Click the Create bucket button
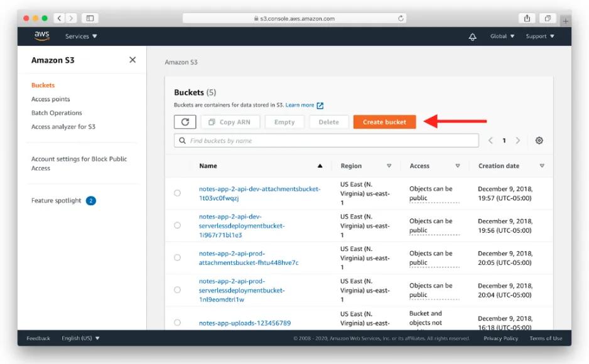This screenshot has width=589, height=364. click(x=384, y=122)
